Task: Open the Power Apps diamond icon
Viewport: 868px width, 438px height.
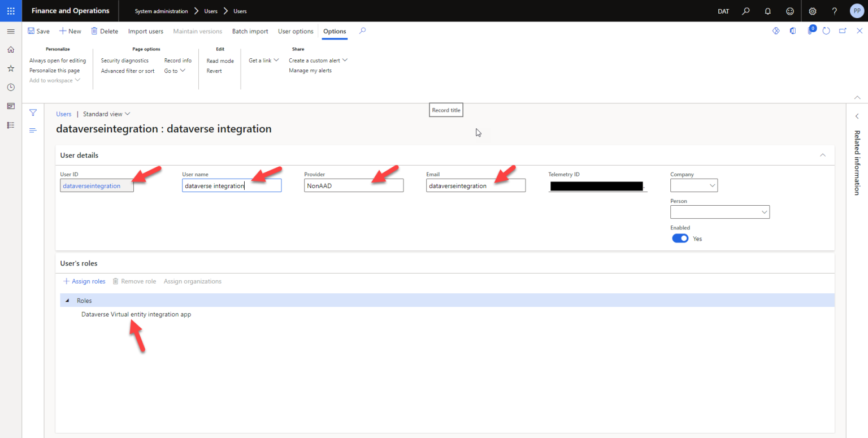Action: 776,31
